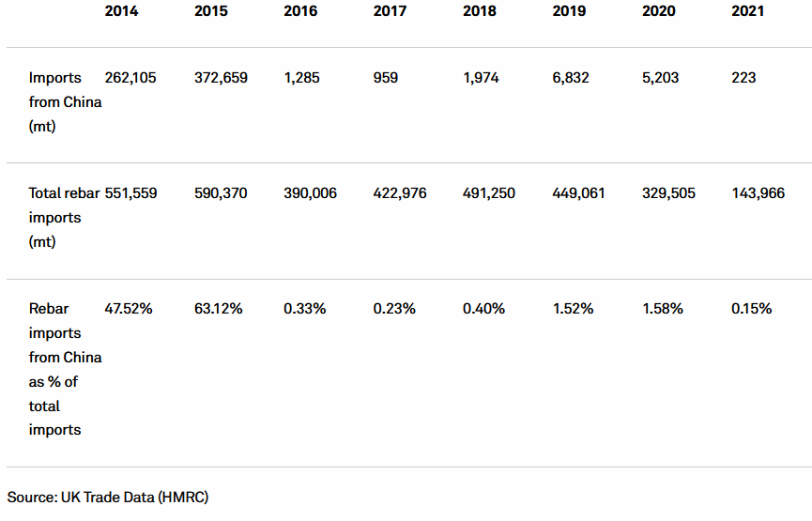The width and height of the screenshot is (812, 521).
Task: Click the 2019 column header
Action: pyautogui.click(x=569, y=11)
